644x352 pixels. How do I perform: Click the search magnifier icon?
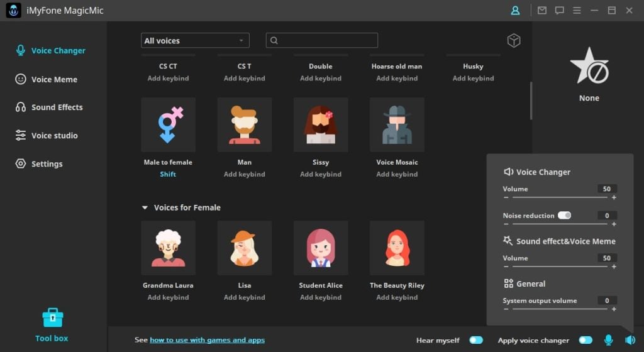[274, 40]
